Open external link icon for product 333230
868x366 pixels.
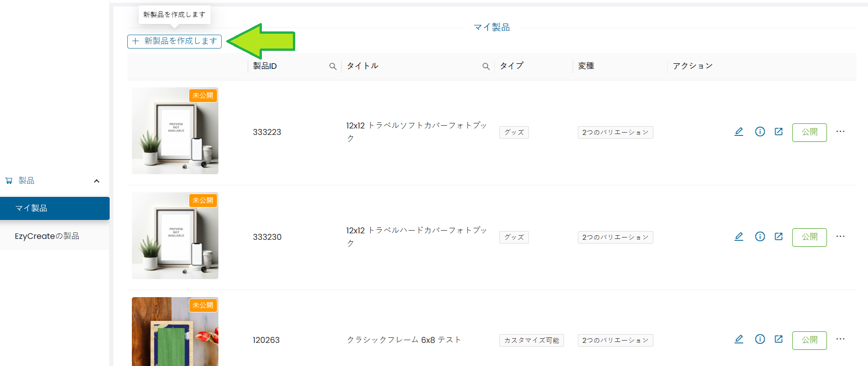779,237
